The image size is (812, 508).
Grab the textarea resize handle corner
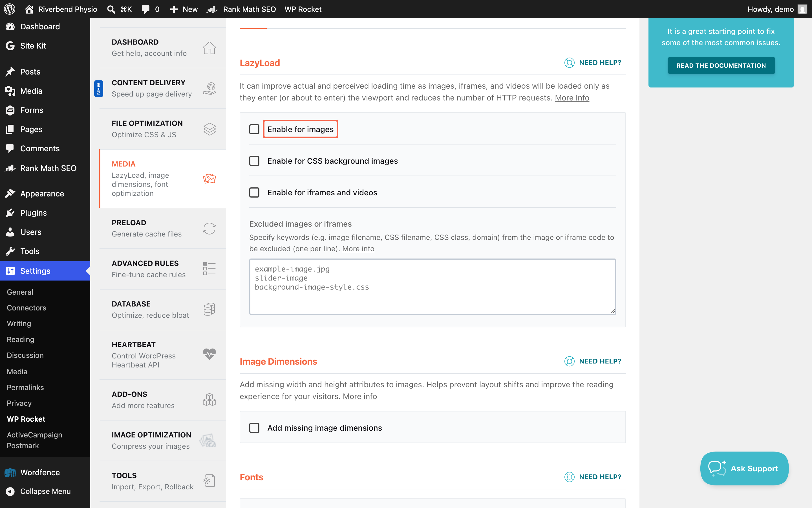coord(613,311)
